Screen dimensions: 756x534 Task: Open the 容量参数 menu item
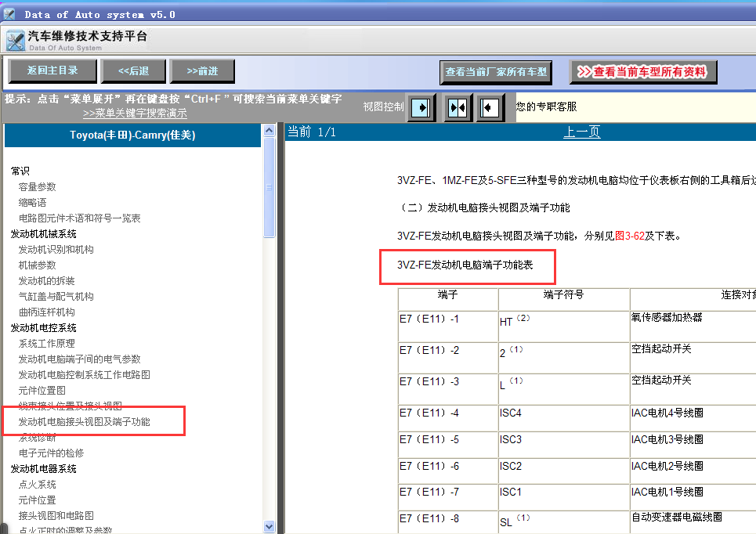(37, 187)
